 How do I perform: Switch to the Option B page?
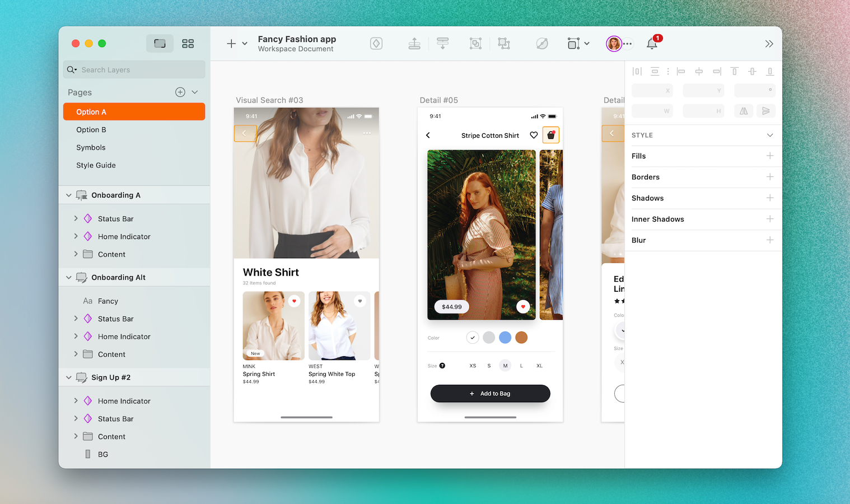coord(91,129)
